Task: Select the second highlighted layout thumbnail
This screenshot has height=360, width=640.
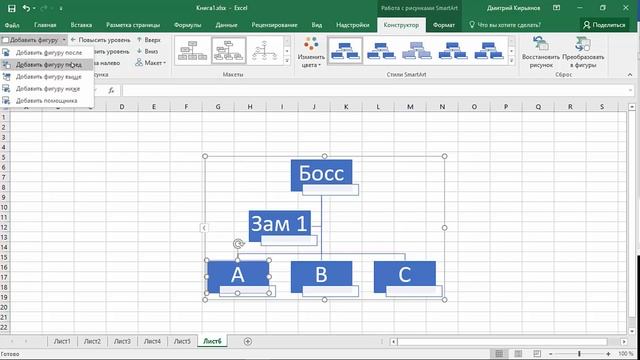Action: (x=229, y=51)
